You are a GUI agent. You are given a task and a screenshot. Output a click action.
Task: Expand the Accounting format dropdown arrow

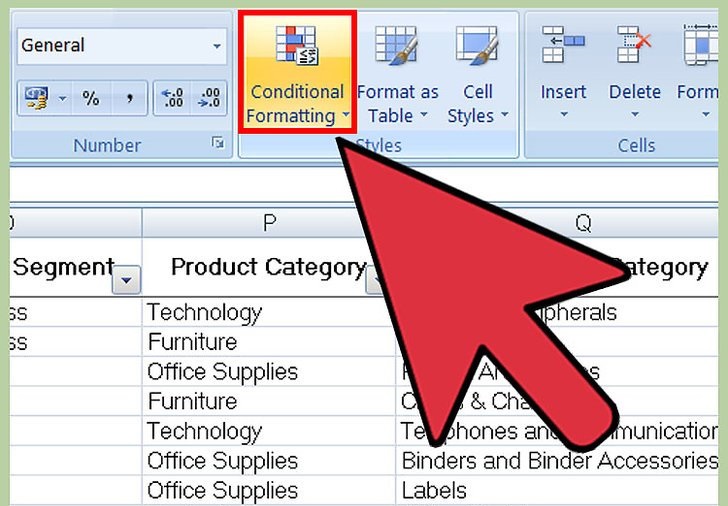click(61, 98)
